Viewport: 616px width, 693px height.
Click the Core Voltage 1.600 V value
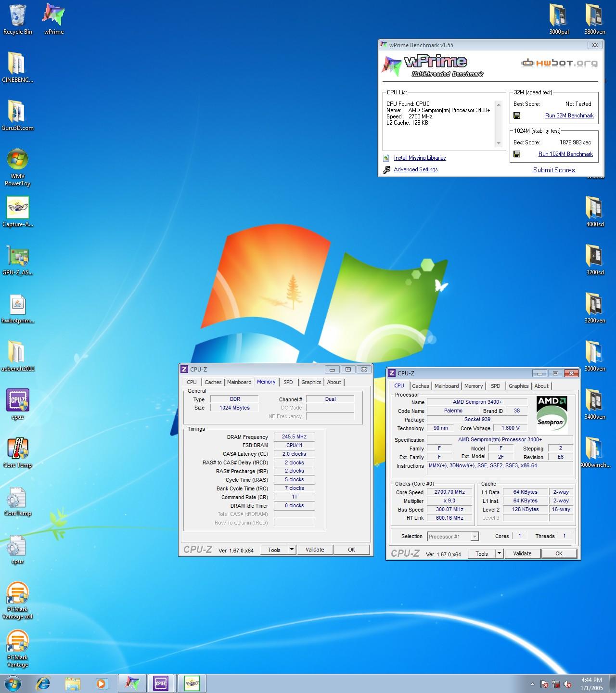pyautogui.click(x=511, y=428)
